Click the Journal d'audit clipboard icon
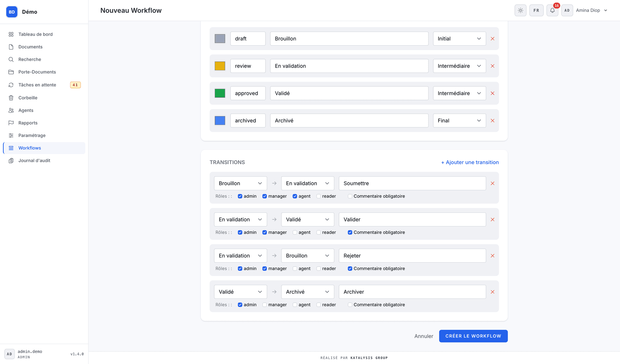Screen dimensions: 620x364 click(x=11, y=161)
